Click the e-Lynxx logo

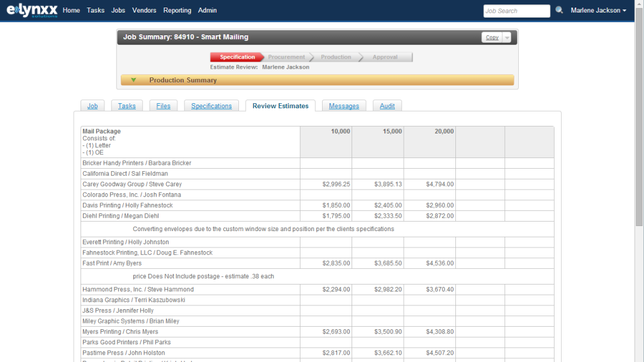[x=31, y=11]
